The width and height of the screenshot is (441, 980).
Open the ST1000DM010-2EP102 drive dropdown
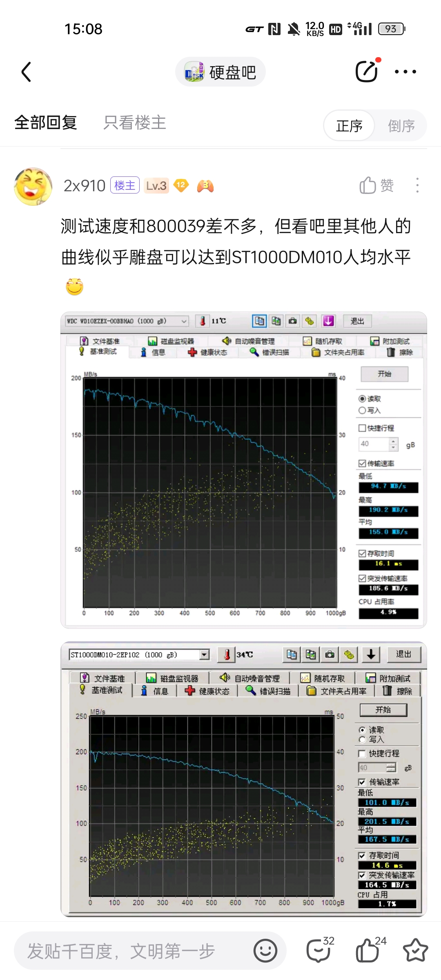pos(139,655)
